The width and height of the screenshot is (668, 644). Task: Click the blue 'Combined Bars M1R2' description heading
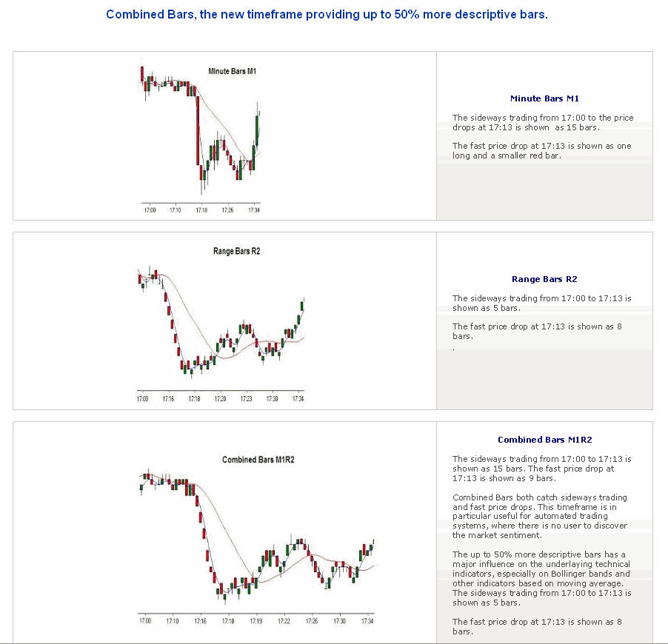point(544,440)
